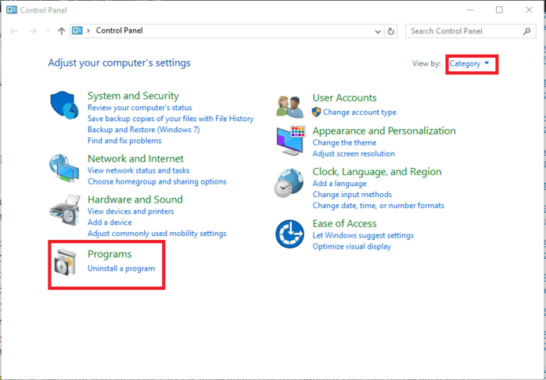Click the Network and Internet globe icon
Image resolution: width=546 pixels, height=380 pixels.
64,168
